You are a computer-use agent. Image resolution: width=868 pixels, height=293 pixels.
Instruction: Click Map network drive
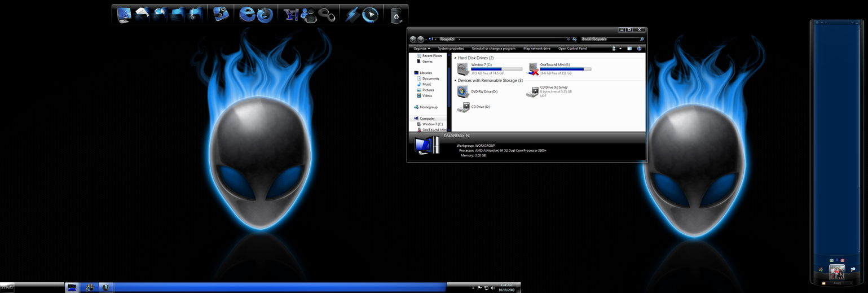click(537, 49)
